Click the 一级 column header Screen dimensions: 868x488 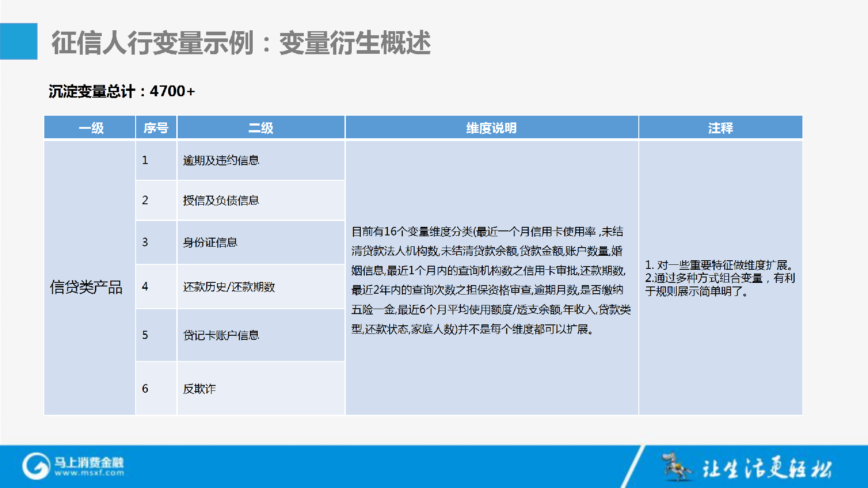tap(90, 127)
